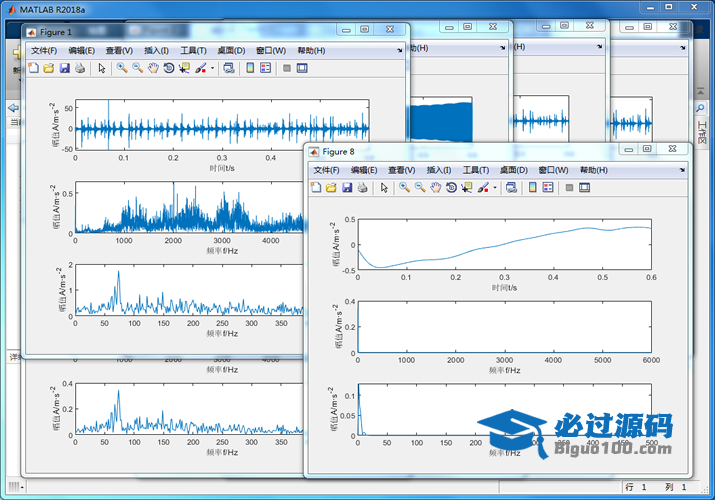Click Figure 1 title bar text

[x=56, y=32]
